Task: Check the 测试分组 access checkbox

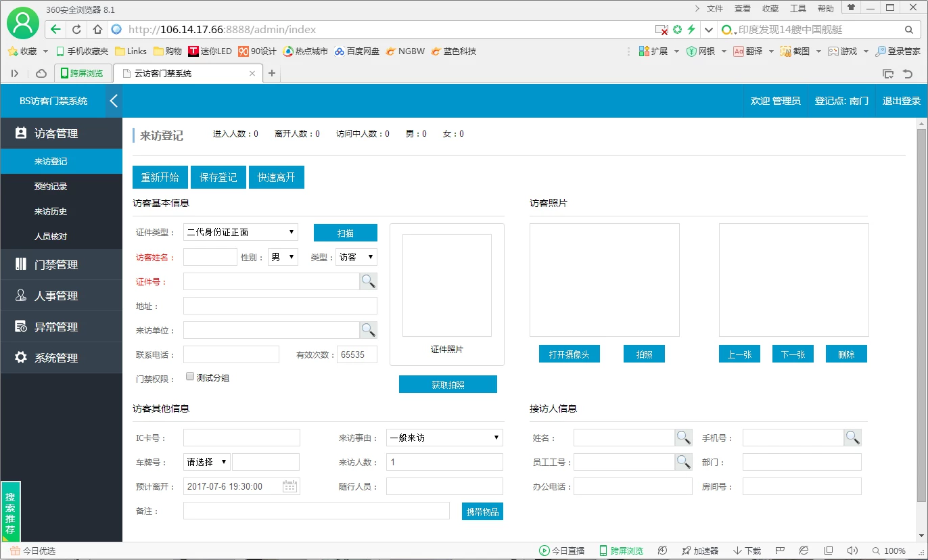Action: [x=190, y=377]
